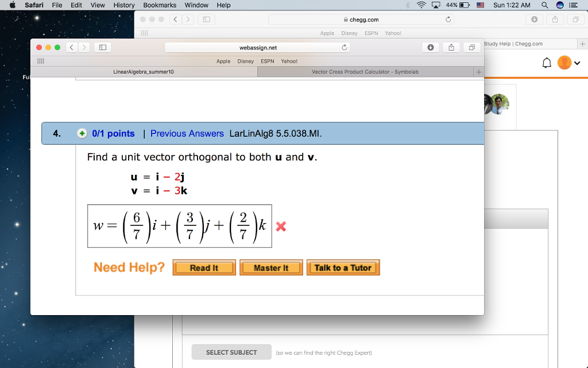Open the Wi-Fi status icon
This screenshot has width=588, height=368.
click(421, 5)
